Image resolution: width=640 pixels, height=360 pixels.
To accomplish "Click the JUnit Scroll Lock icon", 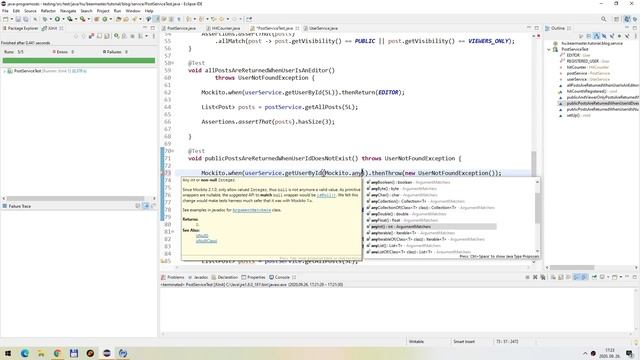I will coord(107,36).
